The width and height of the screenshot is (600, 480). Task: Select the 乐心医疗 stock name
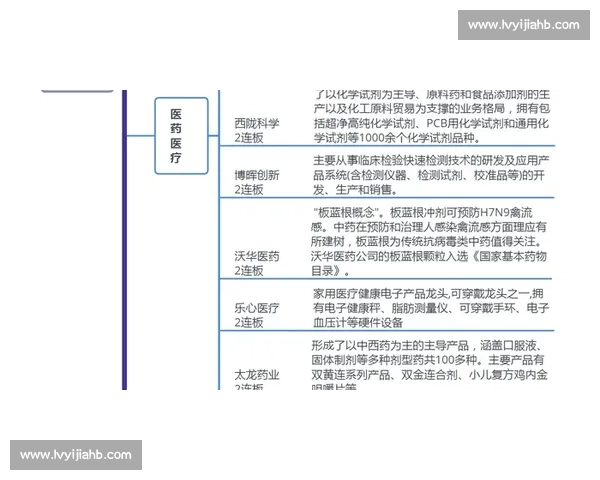point(257,308)
